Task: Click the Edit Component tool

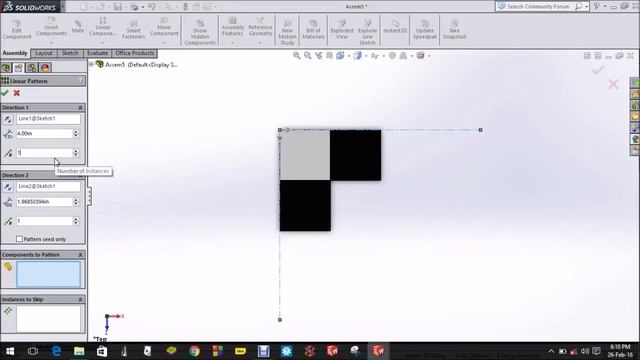Action: point(16,29)
